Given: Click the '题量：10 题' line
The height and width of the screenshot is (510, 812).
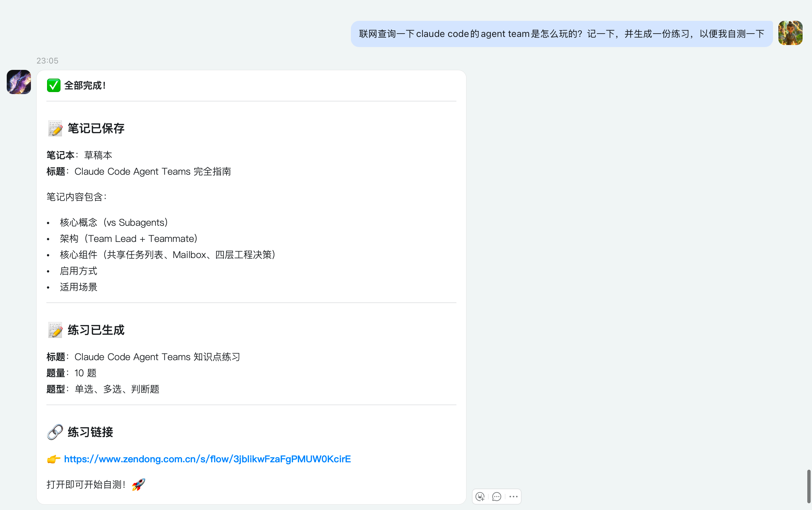Looking at the screenshot, I should pos(72,373).
